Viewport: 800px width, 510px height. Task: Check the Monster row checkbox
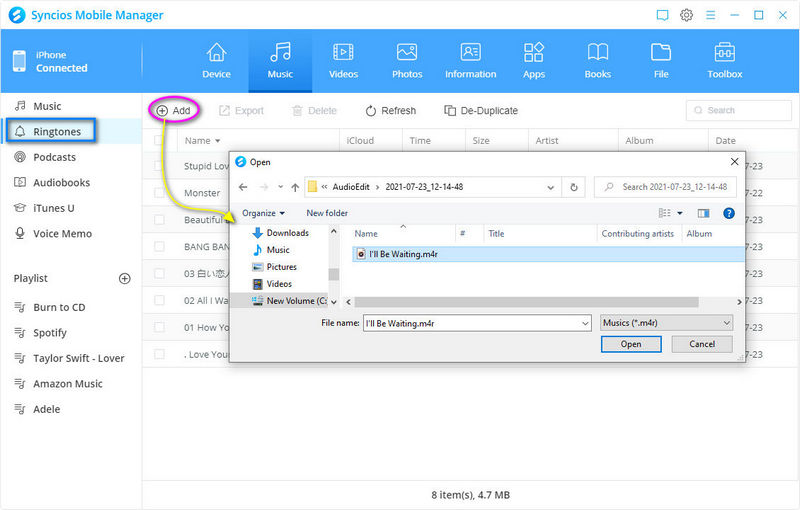159,193
